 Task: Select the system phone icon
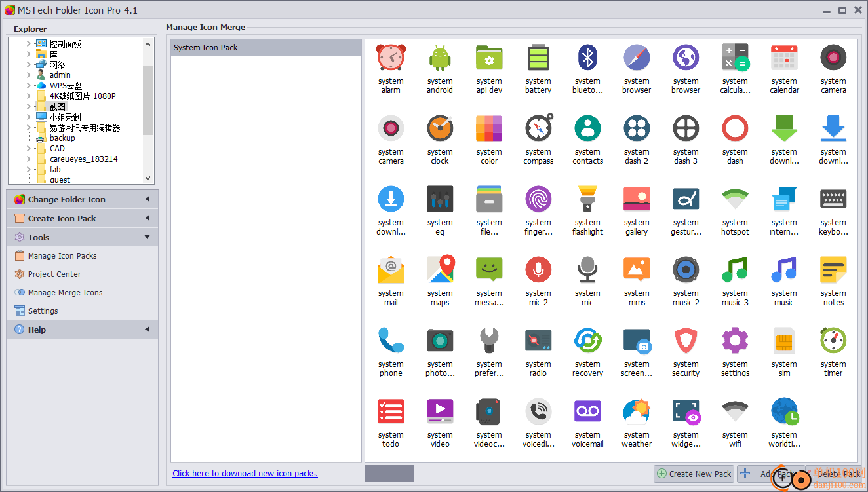(391, 341)
